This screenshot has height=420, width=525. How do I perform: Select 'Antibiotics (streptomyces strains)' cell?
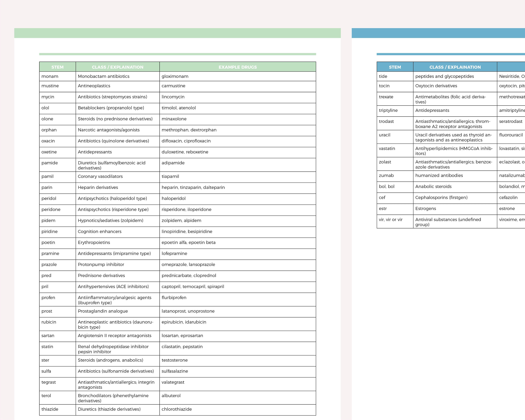pos(118,97)
